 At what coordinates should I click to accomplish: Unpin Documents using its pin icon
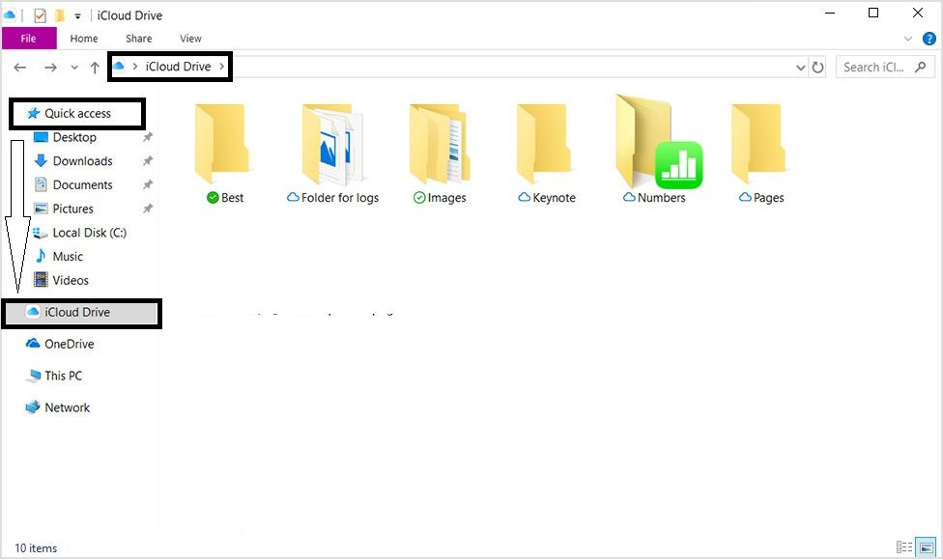[147, 185]
